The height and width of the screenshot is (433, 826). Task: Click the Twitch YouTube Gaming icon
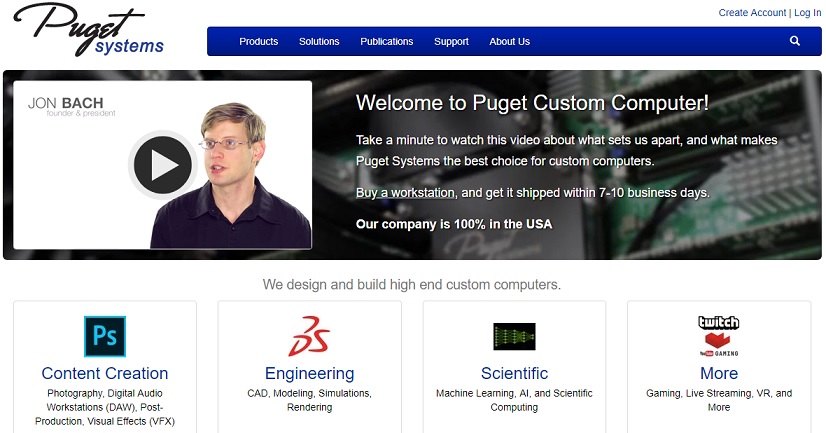[719, 337]
